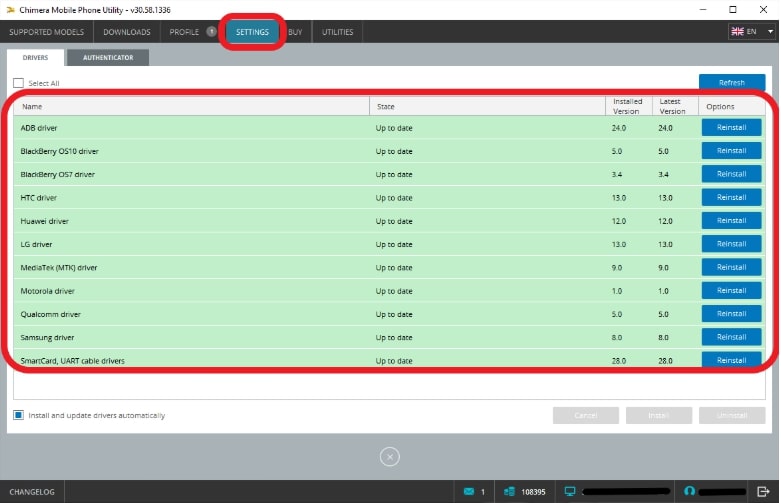Disable install and update drivers automatically
781x503 pixels.
[18, 415]
